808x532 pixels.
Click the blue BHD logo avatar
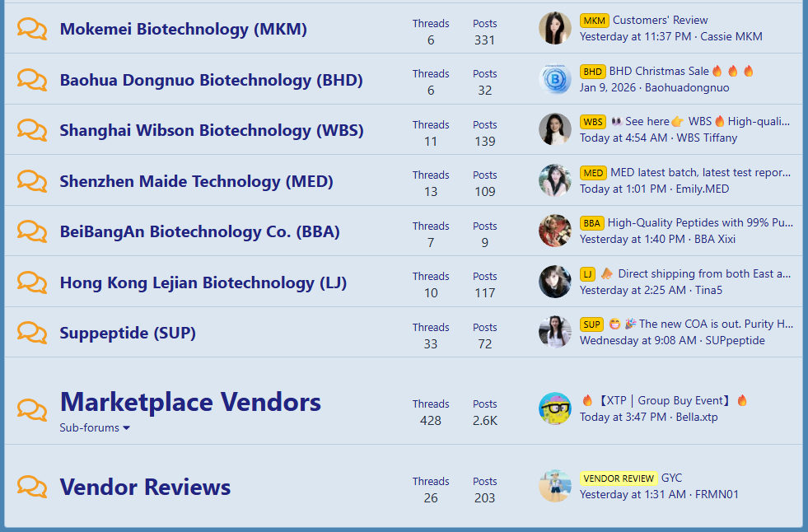pos(554,80)
